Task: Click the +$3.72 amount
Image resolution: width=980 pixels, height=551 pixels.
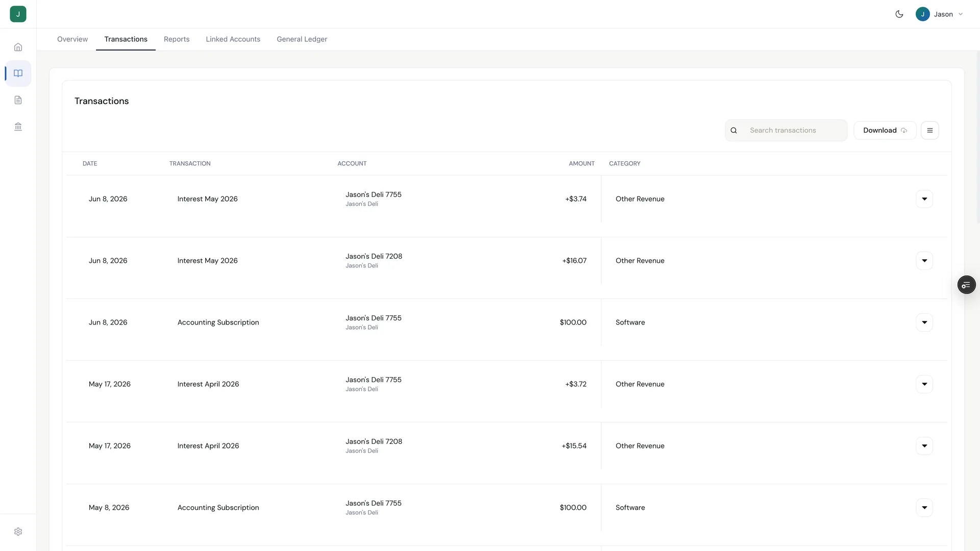Action: tap(576, 384)
